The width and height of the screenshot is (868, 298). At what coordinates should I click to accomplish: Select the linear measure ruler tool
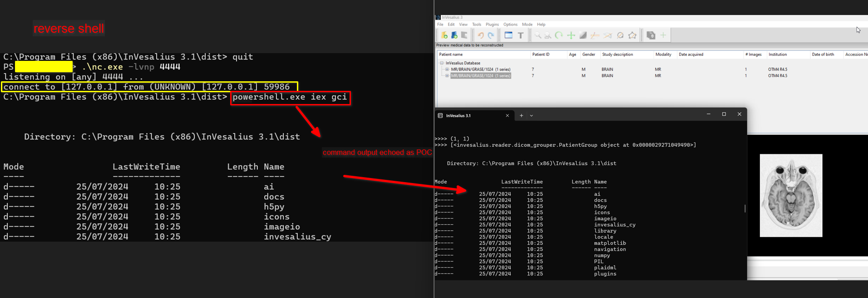point(595,35)
